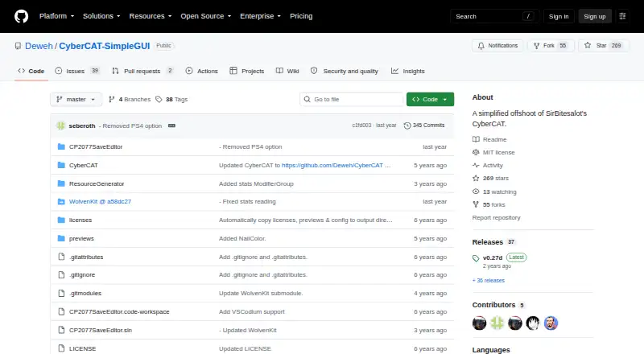Screen dimensions: 644x354
Task: Click seberoth's avatar in the commit row
Action: tap(61, 126)
